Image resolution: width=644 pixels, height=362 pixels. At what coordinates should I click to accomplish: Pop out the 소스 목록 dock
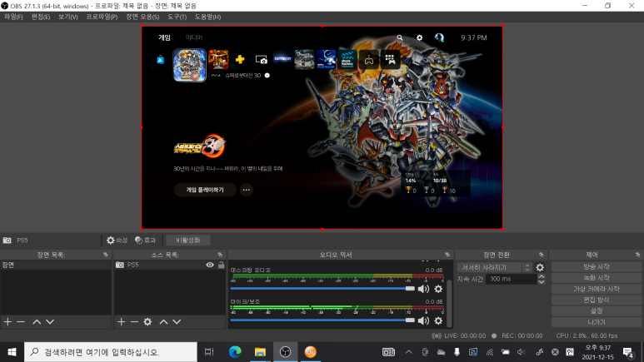tap(220, 255)
